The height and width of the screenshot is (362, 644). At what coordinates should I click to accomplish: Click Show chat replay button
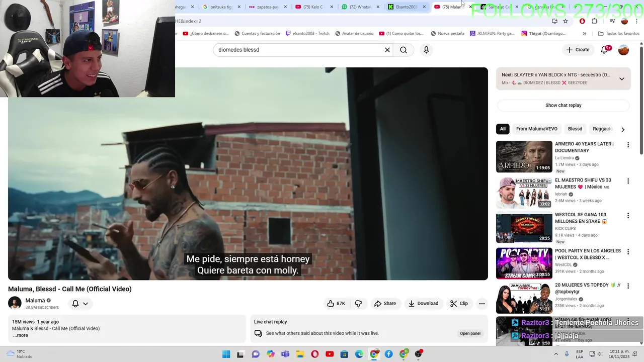tap(563, 105)
